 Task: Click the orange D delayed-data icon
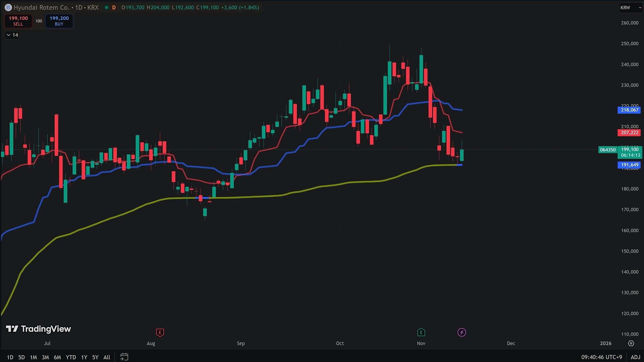click(114, 7)
